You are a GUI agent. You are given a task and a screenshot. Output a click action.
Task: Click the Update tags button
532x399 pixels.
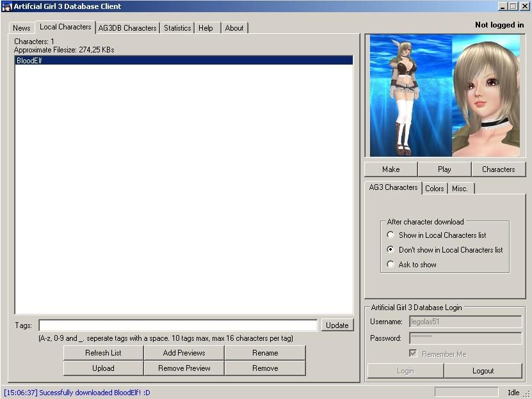point(337,325)
